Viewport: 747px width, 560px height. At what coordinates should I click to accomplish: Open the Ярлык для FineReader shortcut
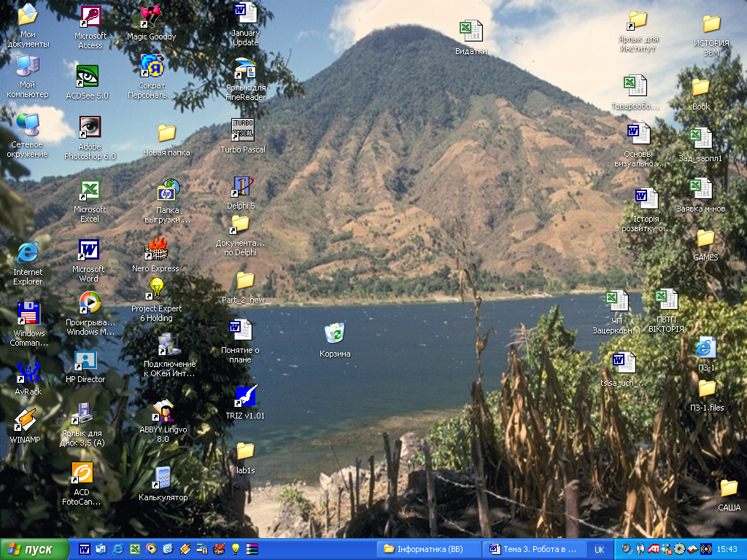[x=245, y=69]
